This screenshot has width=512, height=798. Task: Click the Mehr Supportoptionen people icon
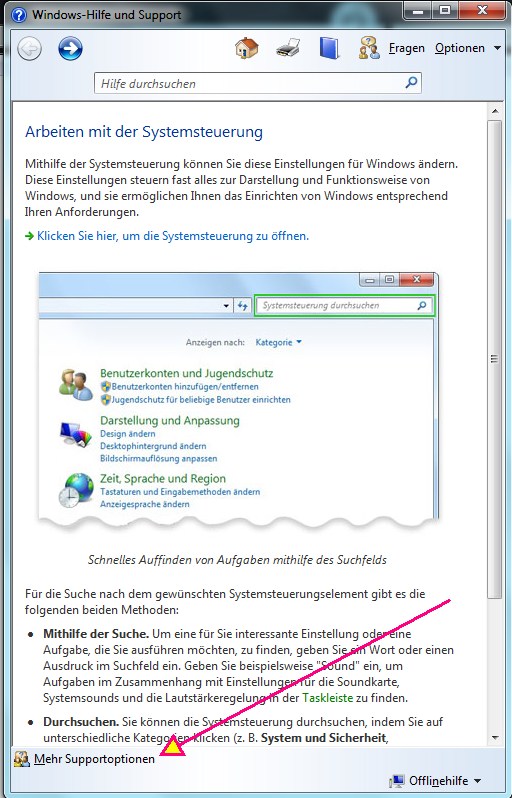[x=22, y=759]
